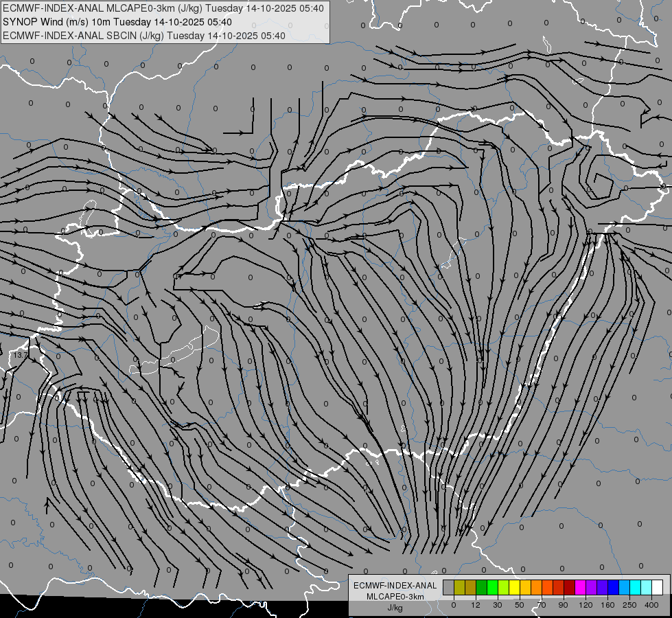The width and height of the screenshot is (672, 618).
Task: Click the MLCAPE0-3km title line in header
Action: (163, 8)
